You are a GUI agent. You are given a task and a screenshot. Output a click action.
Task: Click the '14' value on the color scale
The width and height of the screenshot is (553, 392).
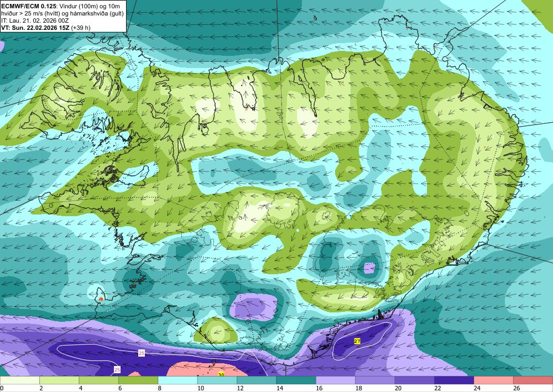click(x=280, y=388)
